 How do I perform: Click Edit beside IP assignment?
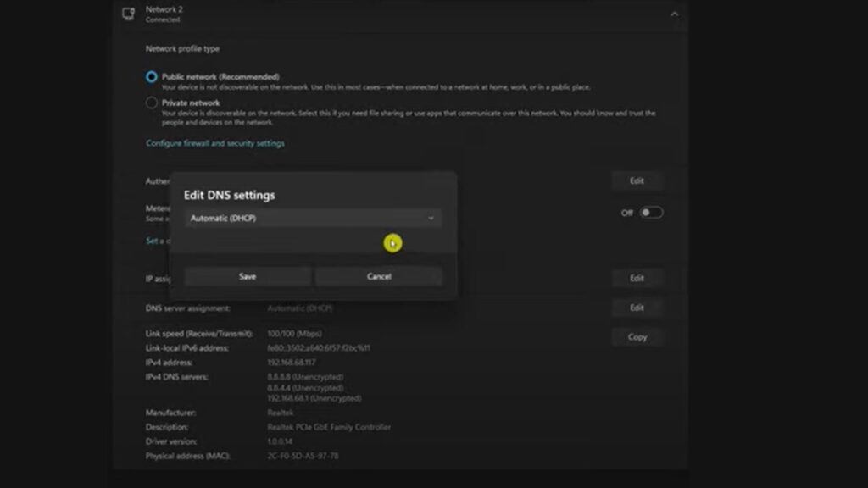click(x=637, y=278)
